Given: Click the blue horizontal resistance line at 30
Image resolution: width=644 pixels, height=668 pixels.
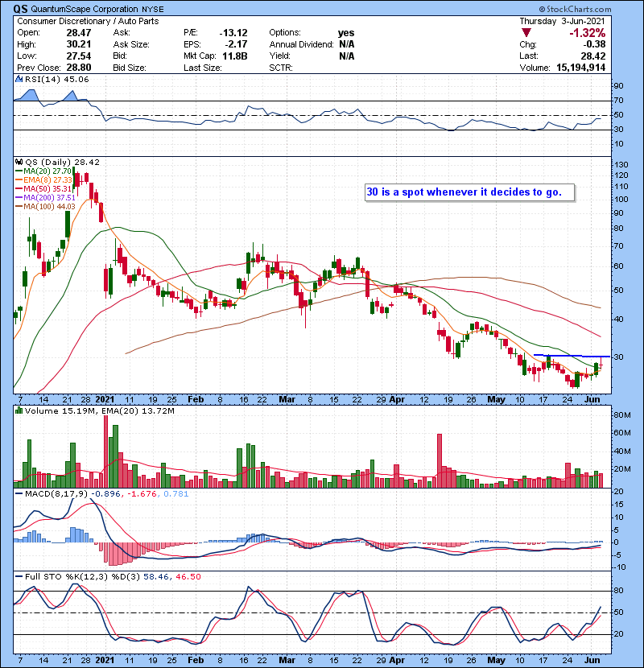Looking at the screenshot, I should tap(572, 356).
